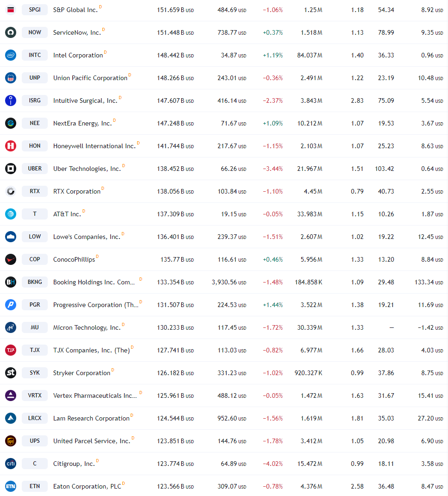The image size is (448, 496).
Task: Open ServiceNow, Inc. company link
Action: coord(77,32)
